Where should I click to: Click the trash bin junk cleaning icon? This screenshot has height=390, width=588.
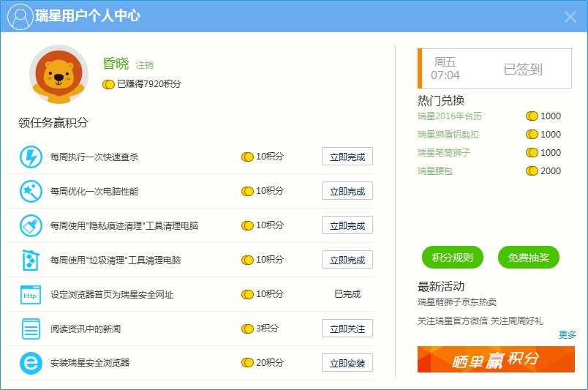pyautogui.click(x=31, y=260)
